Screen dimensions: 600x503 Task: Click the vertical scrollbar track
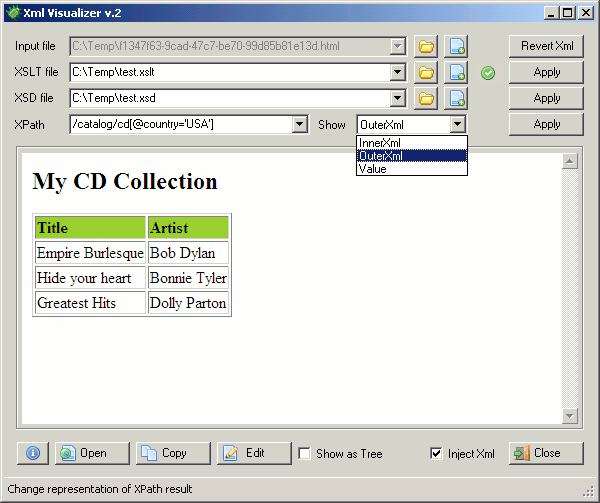coord(570,289)
